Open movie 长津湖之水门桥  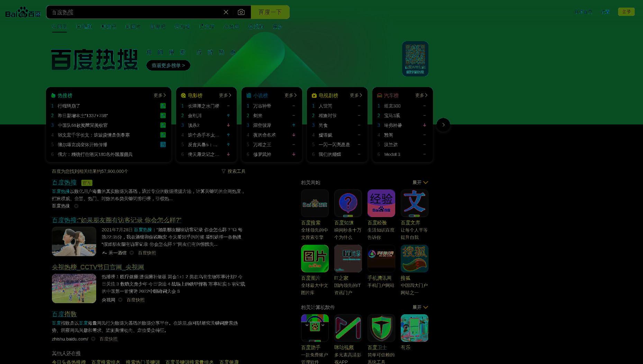coord(203,106)
